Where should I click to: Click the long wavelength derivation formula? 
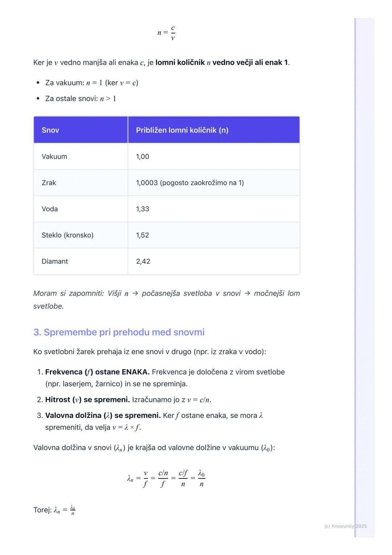167,478
